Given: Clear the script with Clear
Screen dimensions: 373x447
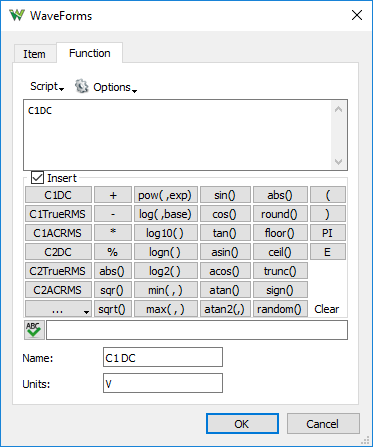Looking at the screenshot, I should click(327, 309).
